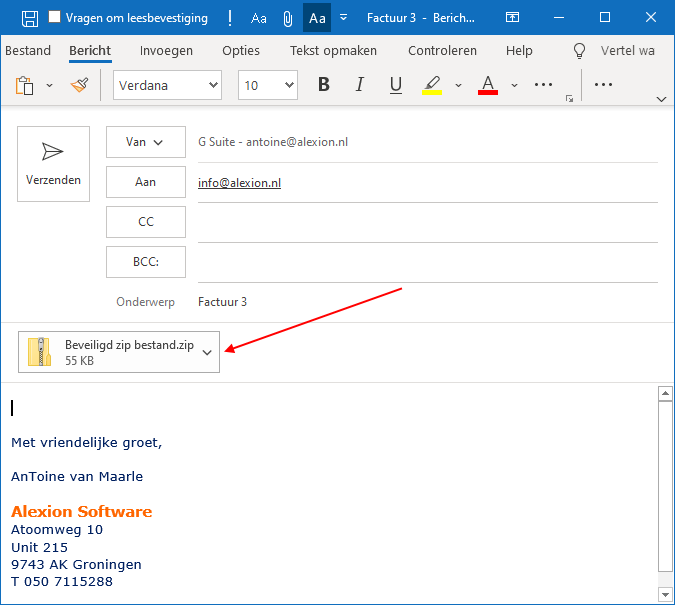Toggle the ribbon display options icon

pyautogui.click(x=512, y=17)
